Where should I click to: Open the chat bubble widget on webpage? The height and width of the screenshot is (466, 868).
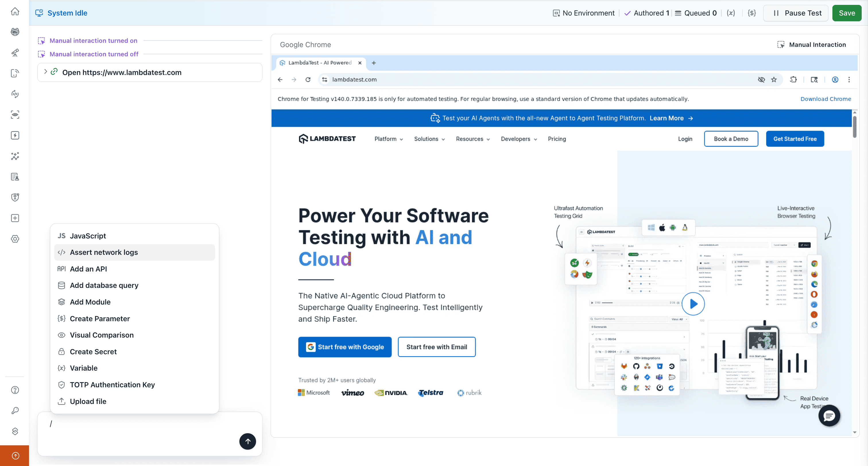pyautogui.click(x=829, y=416)
